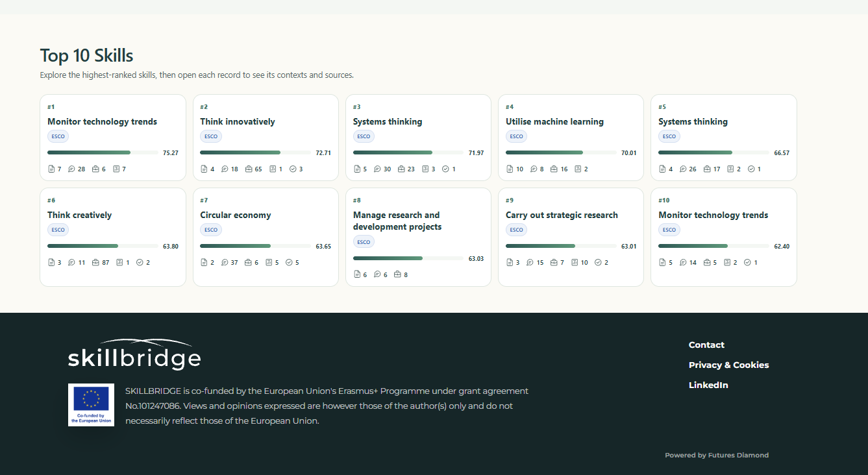Click the skillbridge logo in the footer

(x=134, y=354)
